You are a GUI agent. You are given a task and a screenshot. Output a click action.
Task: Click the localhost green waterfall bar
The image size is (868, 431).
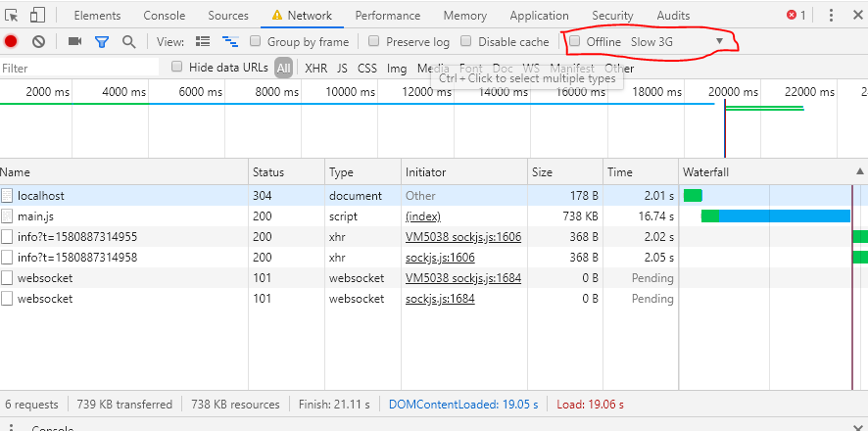pyautogui.click(x=693, y=195)
